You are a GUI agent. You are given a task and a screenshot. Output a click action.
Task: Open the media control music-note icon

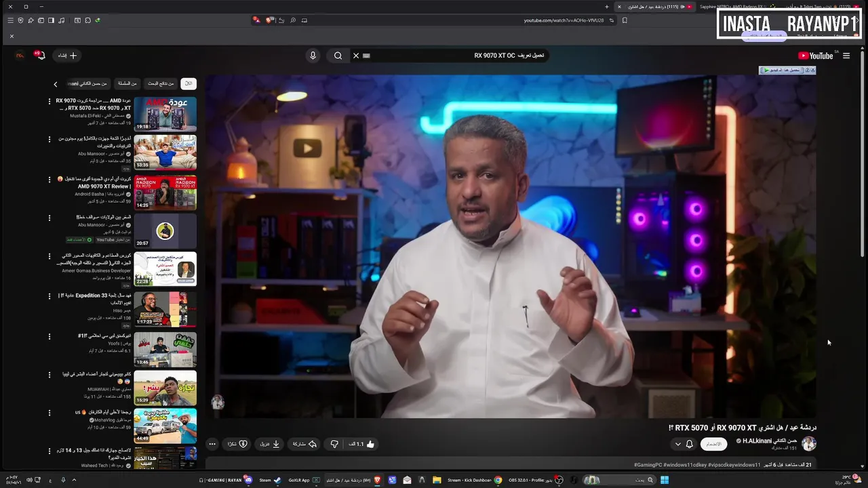pyautogui.click(x=62, y=20)
